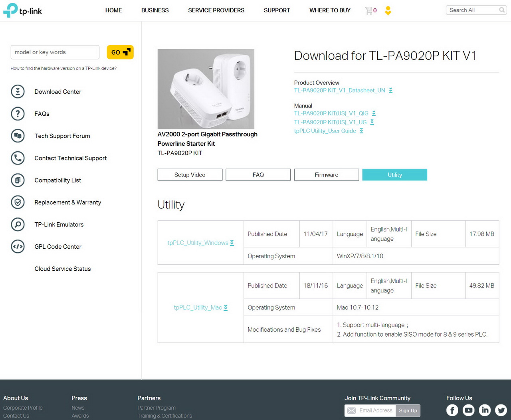Open TP-Link LinkedIn icon
This screenshot has width=511, height=420.
point(485,410)
